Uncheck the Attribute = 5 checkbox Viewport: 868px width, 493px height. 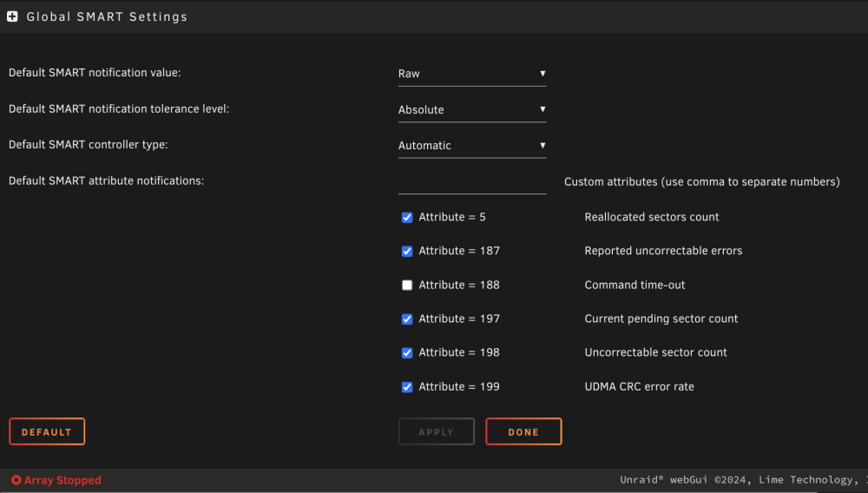click(x=407, y=218)
